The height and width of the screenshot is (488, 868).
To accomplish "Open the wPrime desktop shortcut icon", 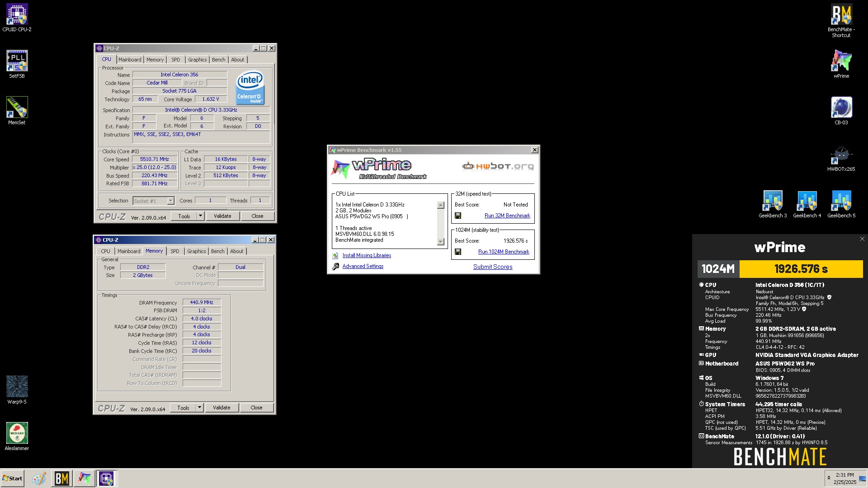I will [841, 65].
